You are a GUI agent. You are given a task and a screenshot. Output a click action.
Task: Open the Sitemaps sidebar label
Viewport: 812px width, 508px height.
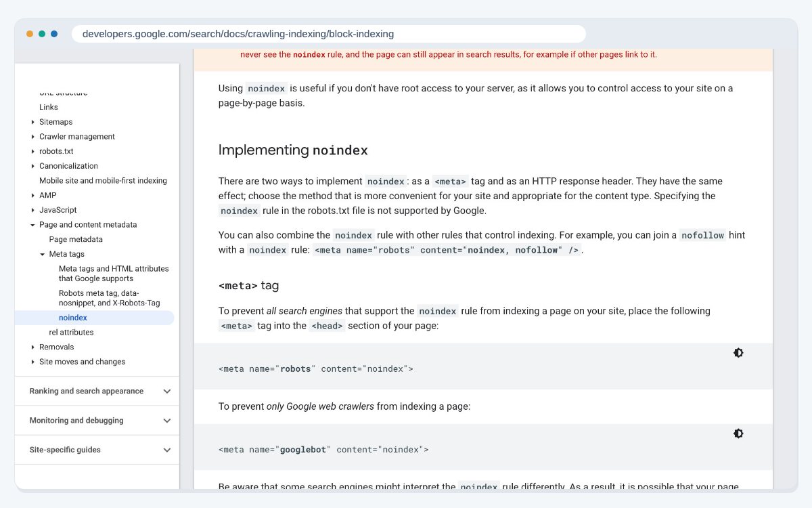[55, 122]
